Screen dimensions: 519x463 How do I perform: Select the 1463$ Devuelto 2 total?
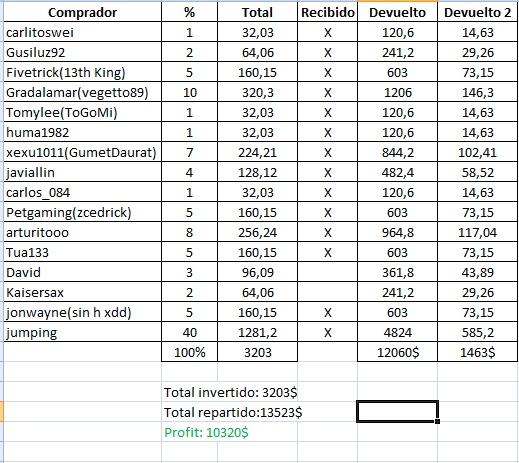(x=477, y=352)
